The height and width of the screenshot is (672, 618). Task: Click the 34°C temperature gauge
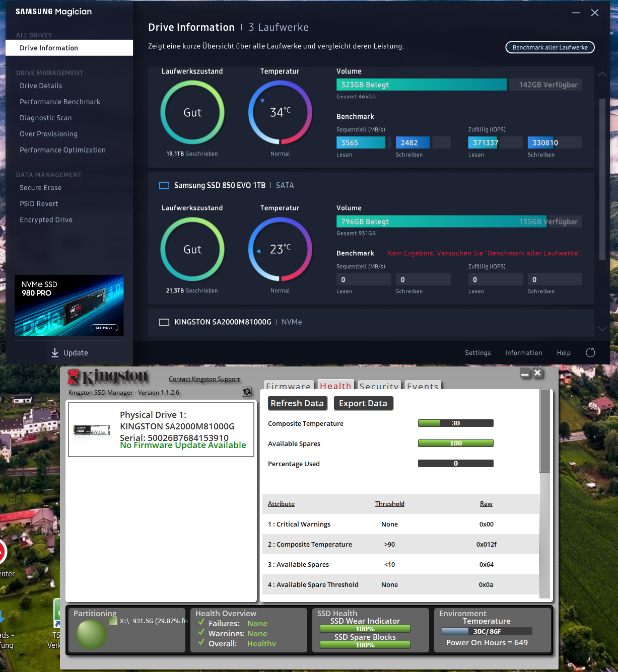click(280, 112)
